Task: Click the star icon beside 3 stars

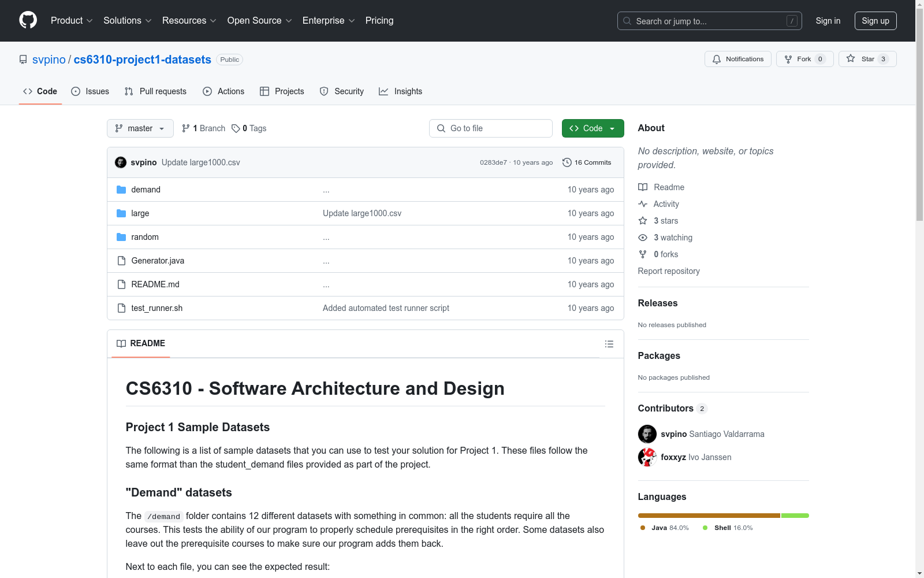Action: click(x=643, y=221)
